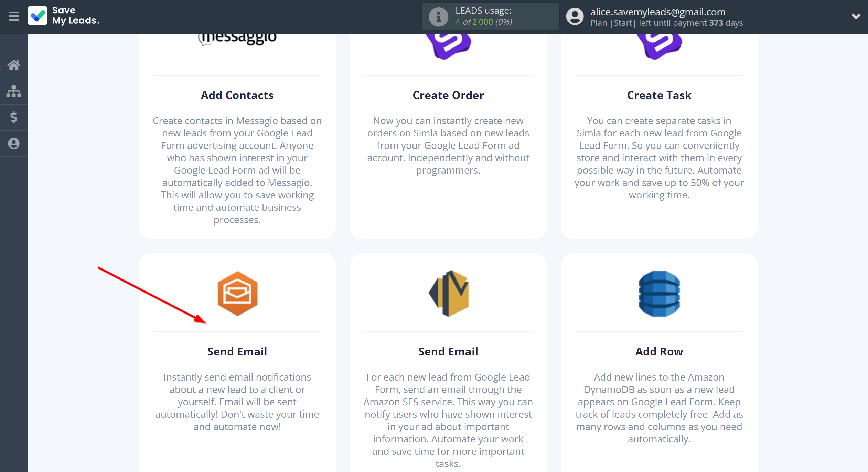Click the blue Amazon DynamoDB icon
Screen dimensions: 868x472
click(659, 294)
